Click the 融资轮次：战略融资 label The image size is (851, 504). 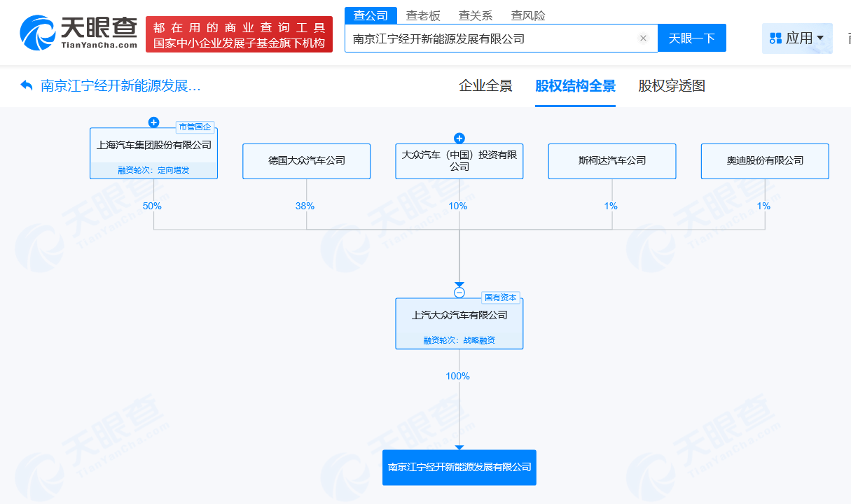pos(459,340)
